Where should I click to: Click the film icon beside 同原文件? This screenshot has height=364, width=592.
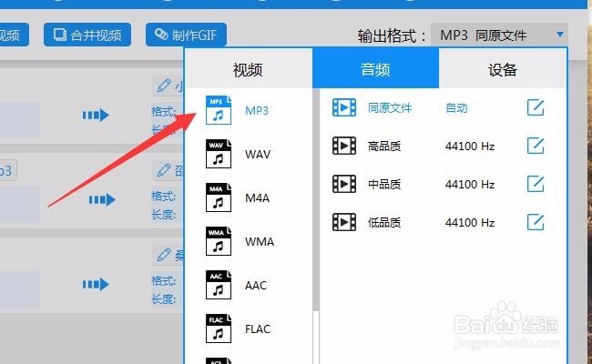344,107
